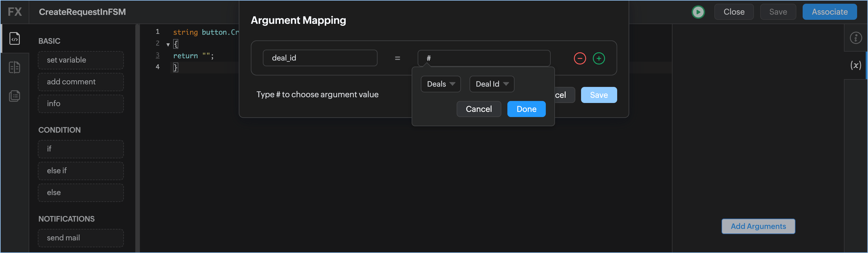Screen dimensions: 868x253
Task: Select the send mail block
Action: coord(81,238)
